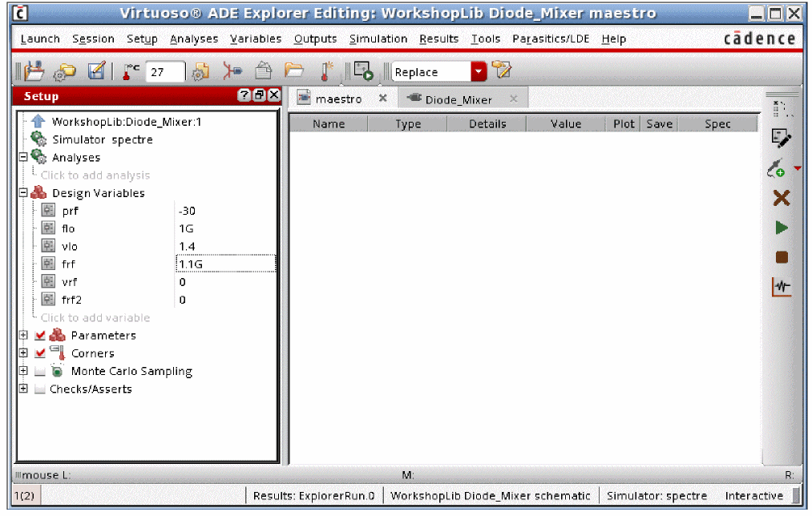Screen dimensions: 812x516
Task: Open the Tools menu
Action: click(x=485, y=38)
